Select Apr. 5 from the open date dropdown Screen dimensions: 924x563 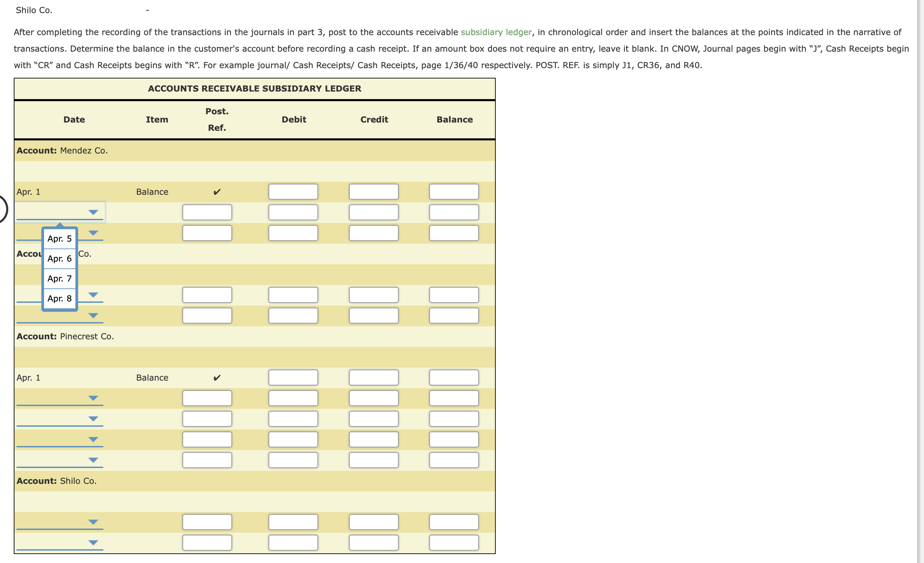tap(59, 239)
